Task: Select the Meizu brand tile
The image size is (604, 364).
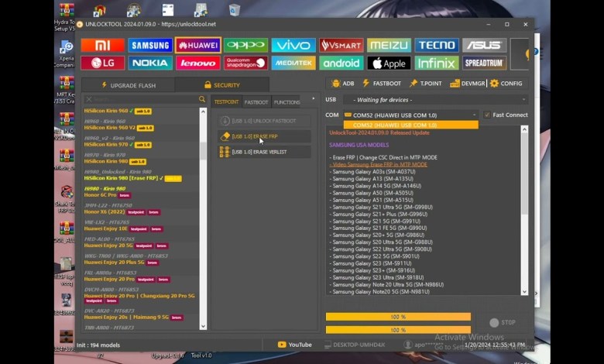Action: click(x=389, y=46)
